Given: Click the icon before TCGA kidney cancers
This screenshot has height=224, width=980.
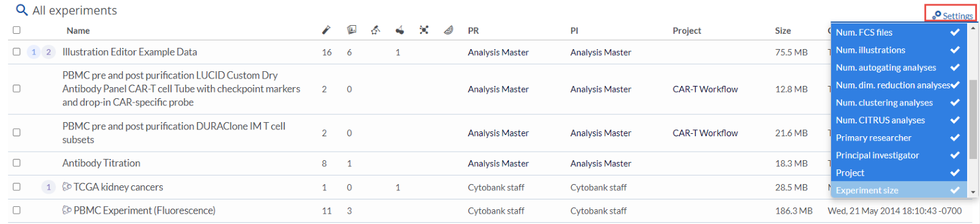Looking at the screenshot, I should click(67, 187).
